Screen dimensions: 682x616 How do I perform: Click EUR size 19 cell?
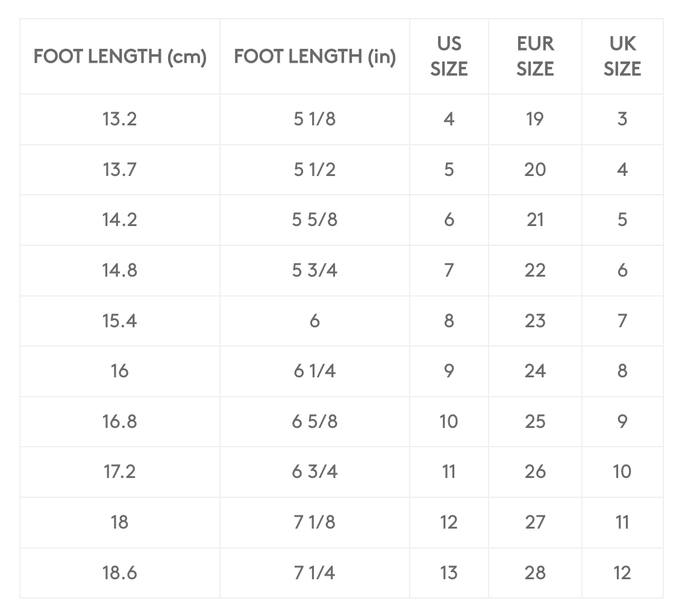click(x=535, y=119)
